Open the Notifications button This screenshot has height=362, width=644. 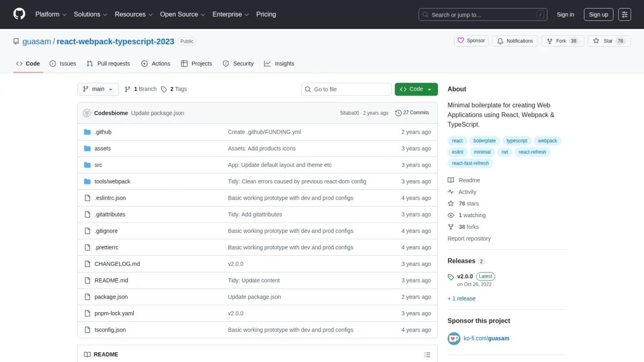click(x=515, y=41)
